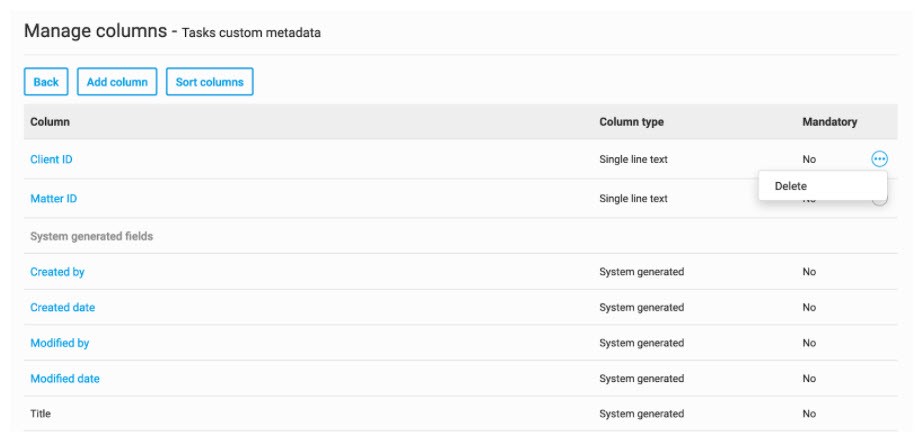The image size is (917, 444).
Task: Open the Client ID column link
Action: (51, 159)
